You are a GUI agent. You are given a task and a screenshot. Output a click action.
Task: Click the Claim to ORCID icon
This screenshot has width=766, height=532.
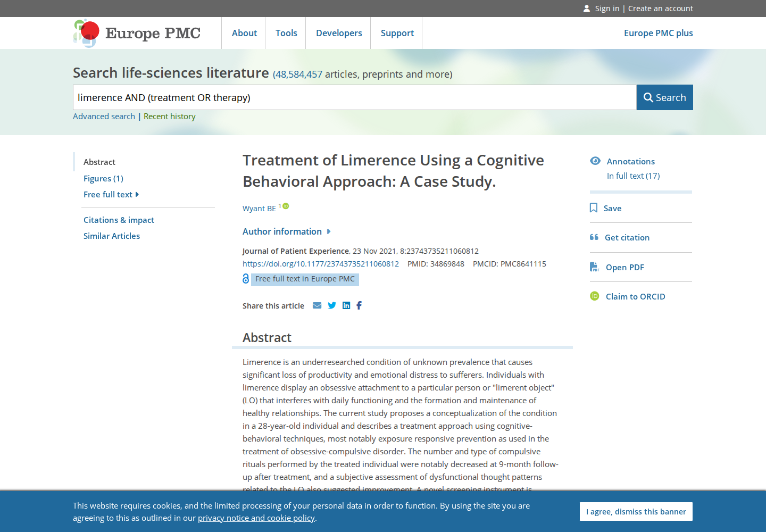(595, 296)
